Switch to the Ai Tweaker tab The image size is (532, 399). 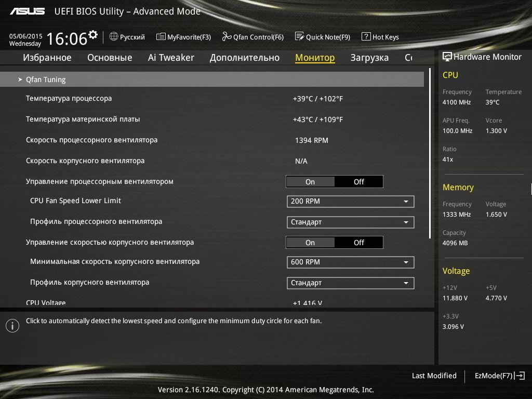pos(171,58)
